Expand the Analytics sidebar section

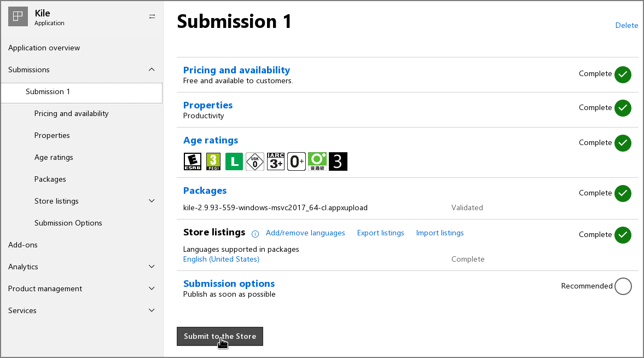[152, 267]
